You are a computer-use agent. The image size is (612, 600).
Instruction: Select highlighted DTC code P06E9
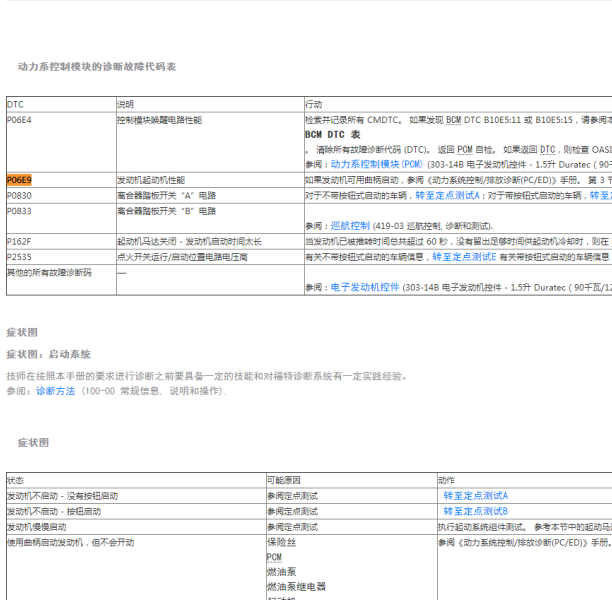coord(19,180)
